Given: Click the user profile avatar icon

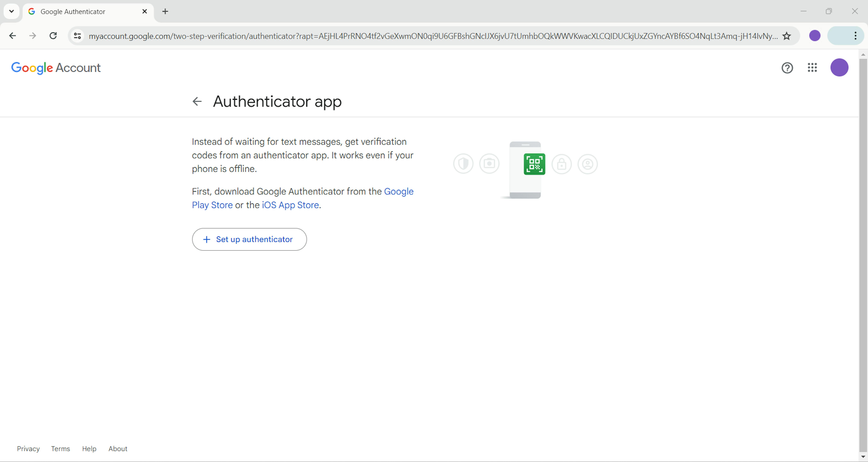Looking at the screenshot, I should tap(839, 67).
